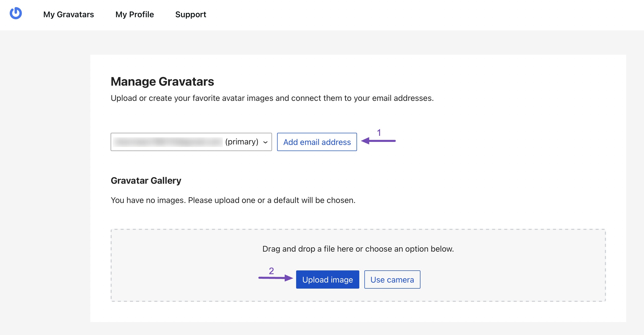The image size is (644, 335).
Task: Enable the primary email address toggle
Action: tap(267, 142)
